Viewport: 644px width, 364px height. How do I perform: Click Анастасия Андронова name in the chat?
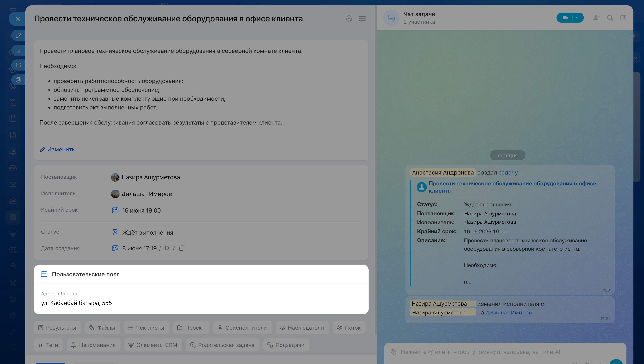pyautogui.click(x=443, y=173)
